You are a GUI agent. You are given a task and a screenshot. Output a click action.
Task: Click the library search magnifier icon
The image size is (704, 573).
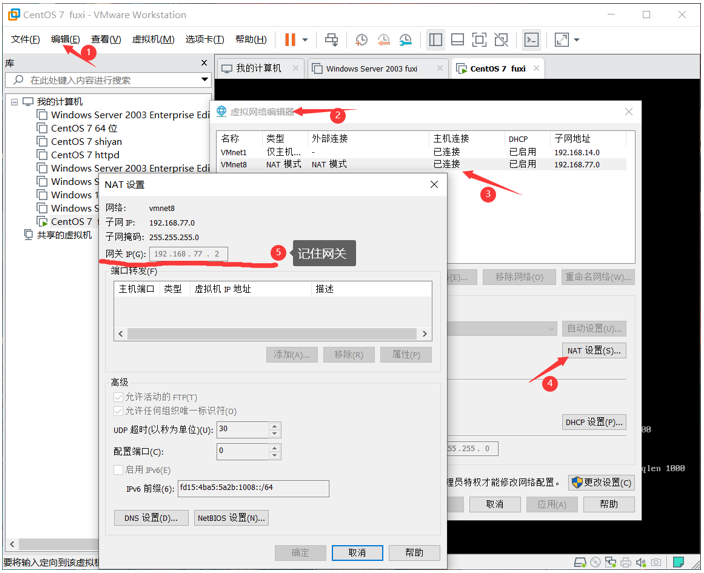coord(18,80)
